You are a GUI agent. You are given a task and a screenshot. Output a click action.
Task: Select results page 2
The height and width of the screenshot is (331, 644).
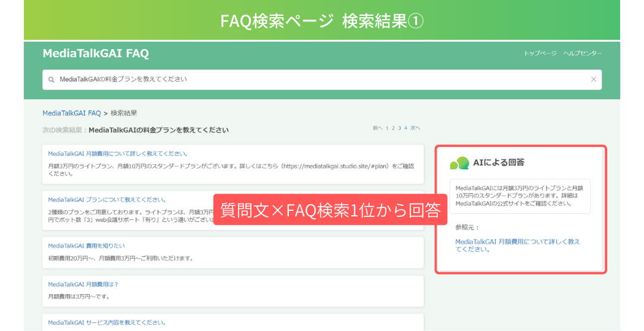click(x=393, y=128)
